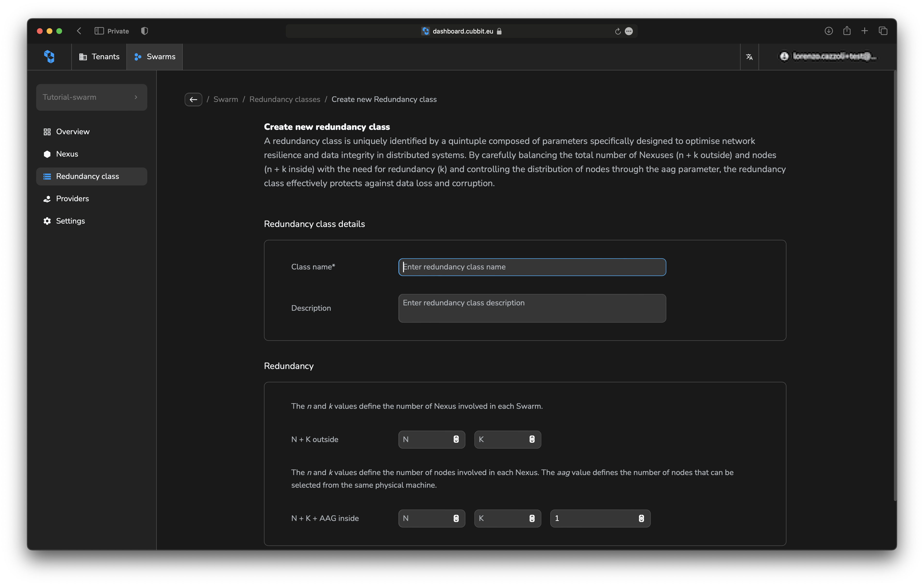Open the Swarms tab

pyautogui.click(x=155, y=57)
